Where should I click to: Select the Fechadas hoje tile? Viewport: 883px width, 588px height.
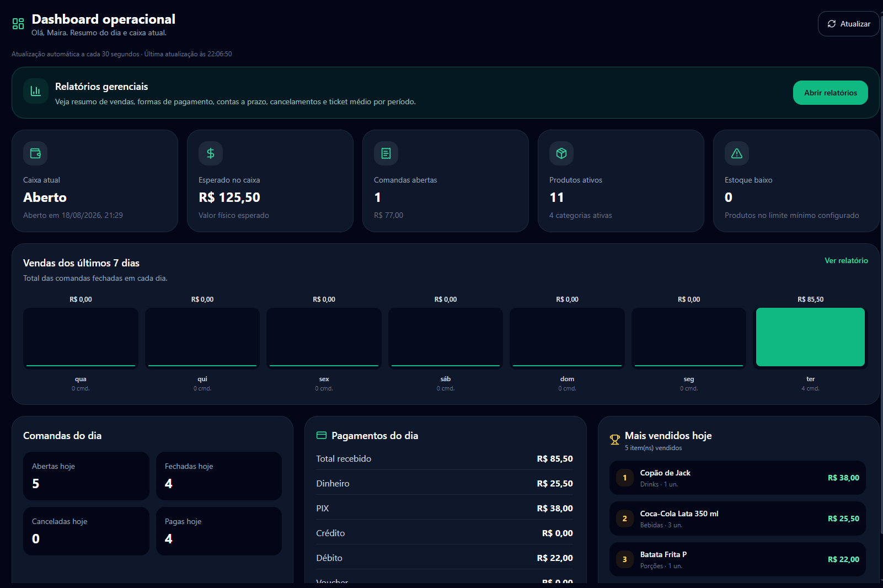tap(219, 476)
